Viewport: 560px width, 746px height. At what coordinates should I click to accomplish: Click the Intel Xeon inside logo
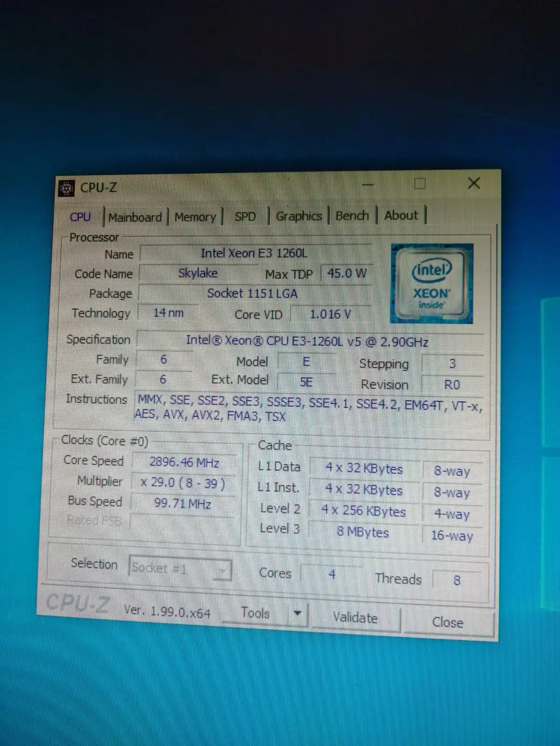432,284
